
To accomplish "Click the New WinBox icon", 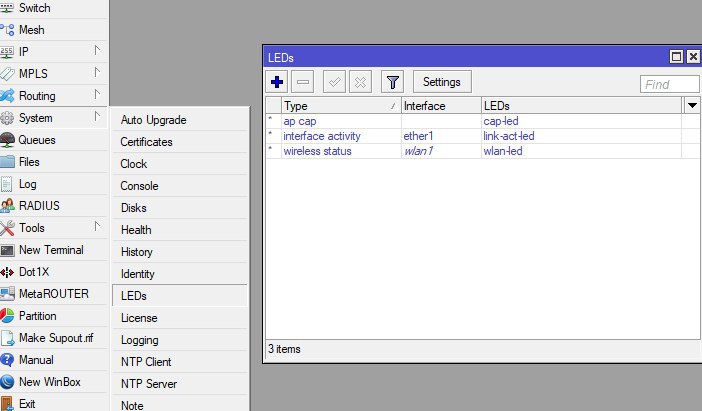I will click(7, 381).
